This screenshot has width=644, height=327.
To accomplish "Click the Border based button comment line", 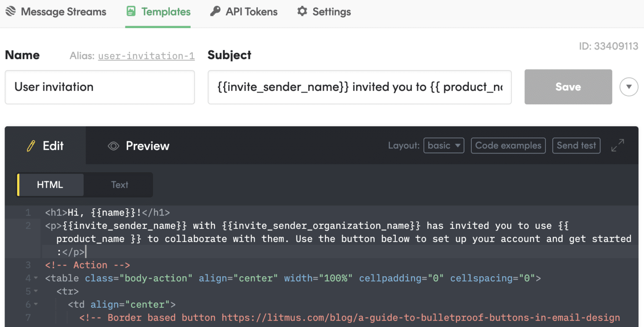I will click(x=350, y=317).
